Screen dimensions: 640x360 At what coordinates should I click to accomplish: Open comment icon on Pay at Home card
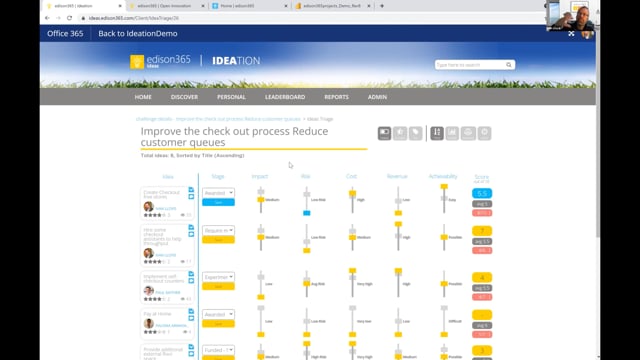(191, 318)
